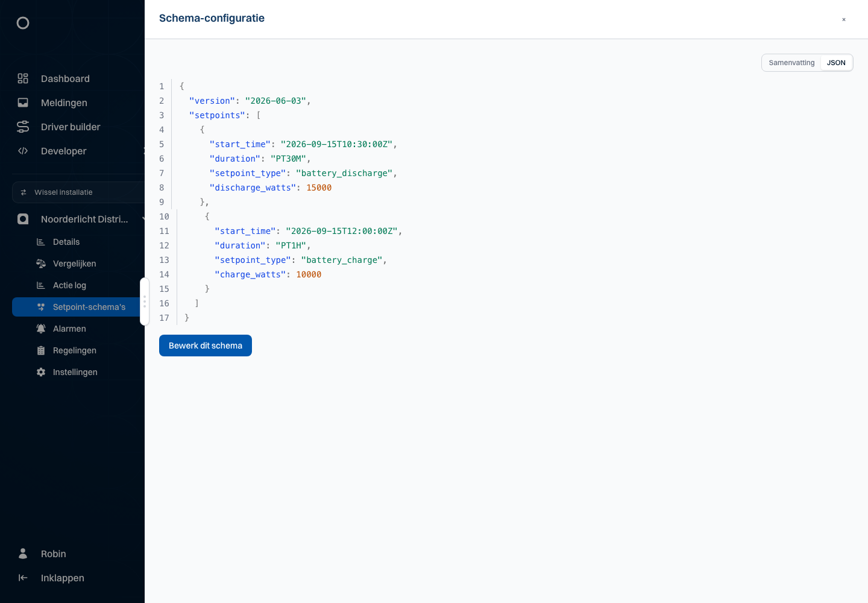Screen dimensions: 868x603
Task: Go to Meldingen
Action: 64,103
